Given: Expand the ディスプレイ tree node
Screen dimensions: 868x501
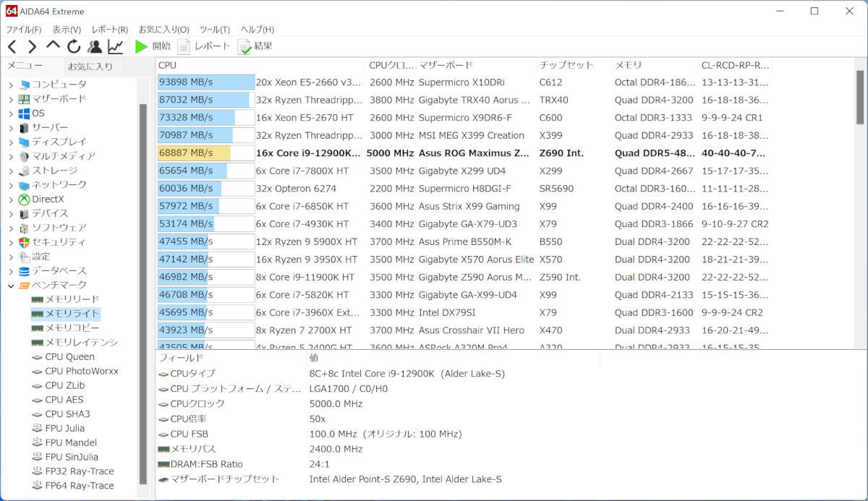Looking at the screenshot, I should click(11, 142).
